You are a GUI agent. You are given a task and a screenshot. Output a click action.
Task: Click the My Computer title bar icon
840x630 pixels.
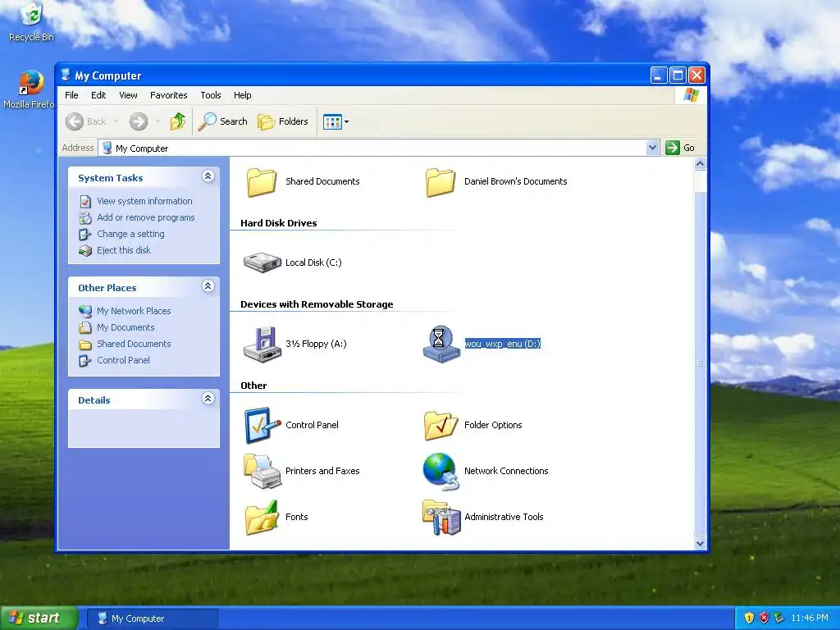click(66, 75)
